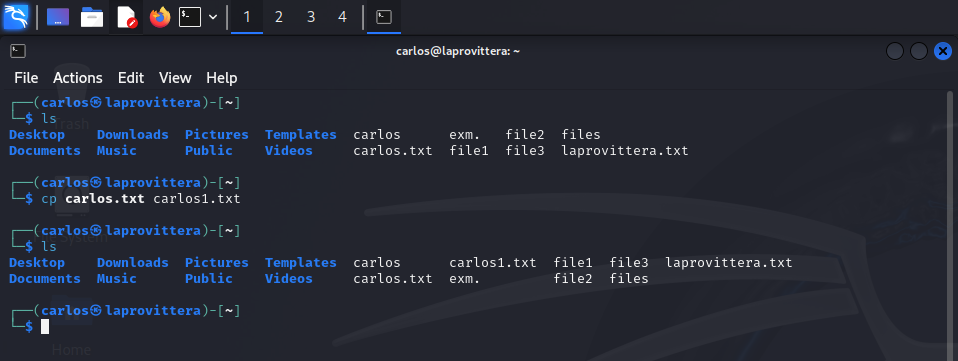
Task: Switch to workspace 3
Action: pos(310,17)
